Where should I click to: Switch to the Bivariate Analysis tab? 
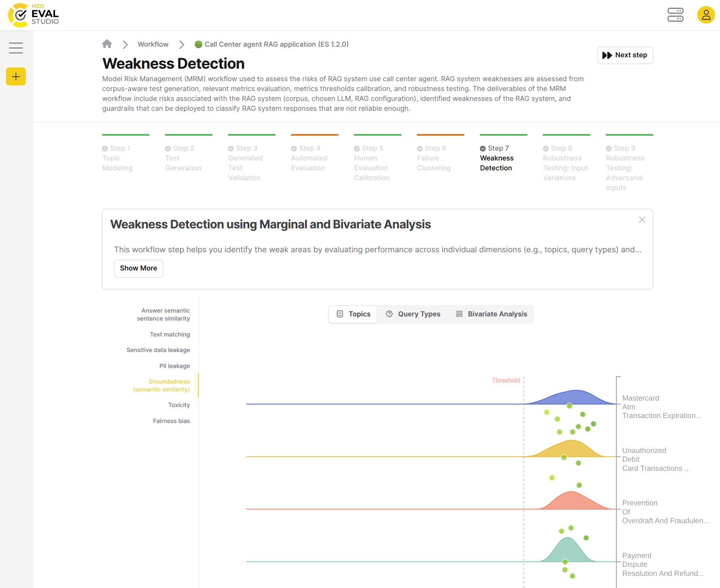[x=491, y=314]
